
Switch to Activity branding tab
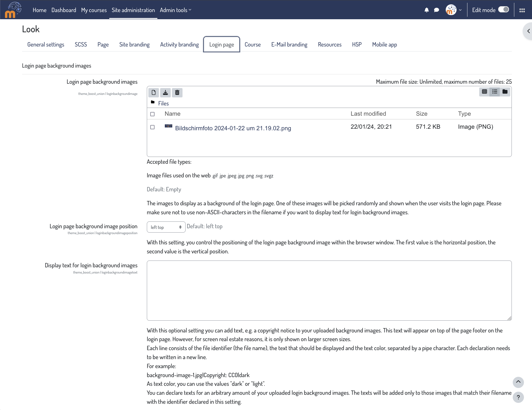(179, 44)
